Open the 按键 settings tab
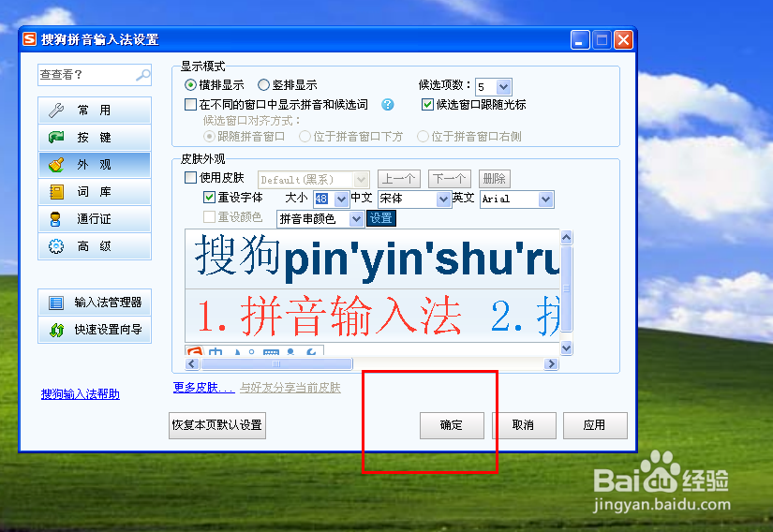Image resolution: width=773 pixels, height=532 pixels. [95, 138]
